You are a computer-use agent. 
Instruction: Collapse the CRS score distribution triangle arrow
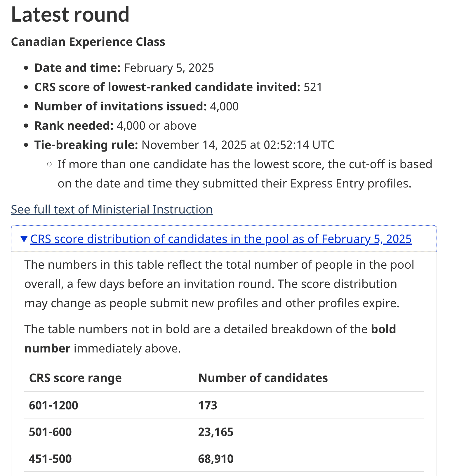[25, 239]
